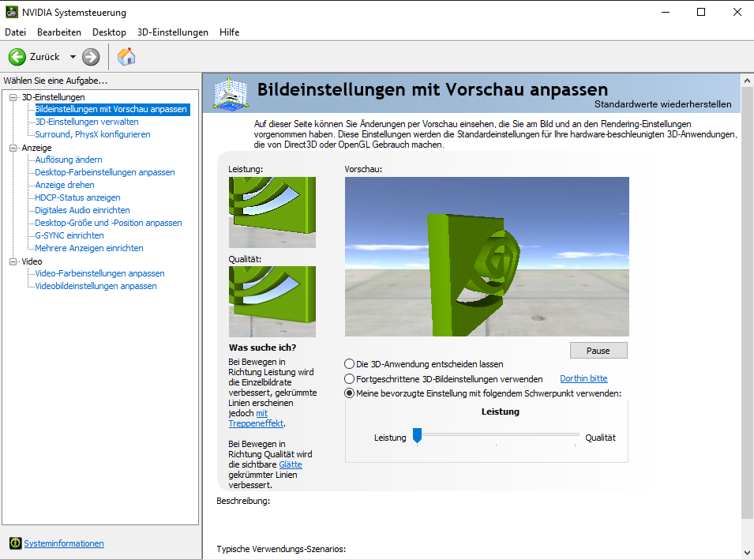Open the 'Glätte' help link
754x560 pixels.
pos(291,464)
